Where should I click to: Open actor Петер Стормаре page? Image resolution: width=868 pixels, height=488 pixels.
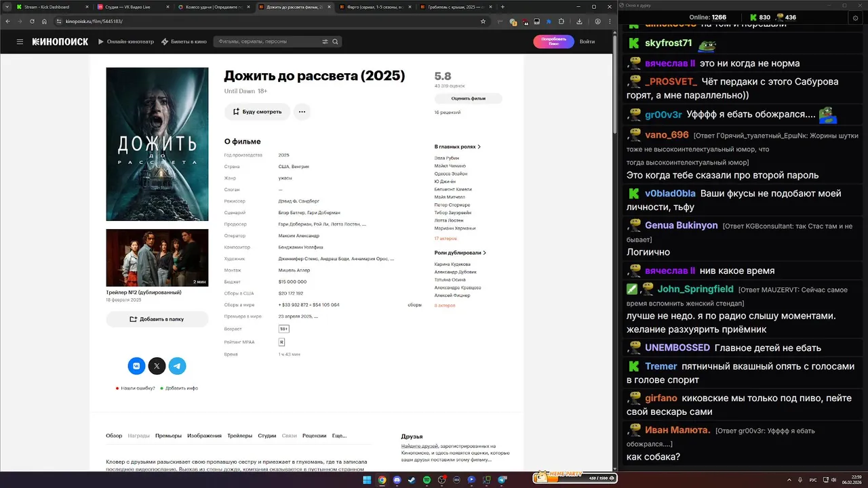coord(452,205)
